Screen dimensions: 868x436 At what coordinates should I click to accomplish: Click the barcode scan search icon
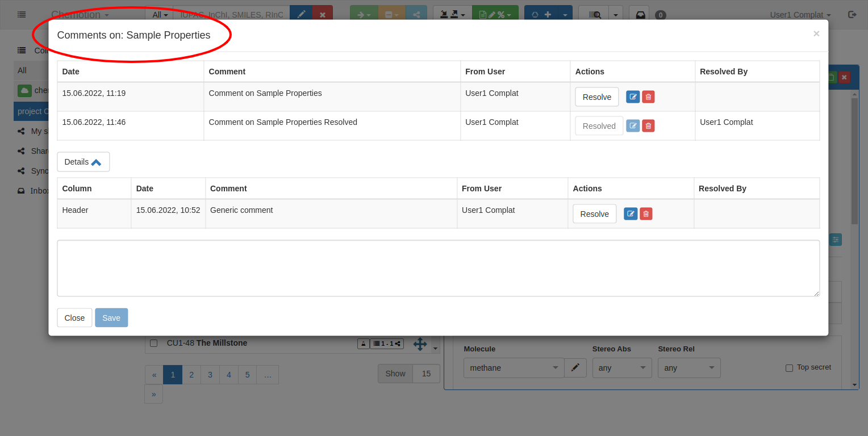tap(594, 15)
